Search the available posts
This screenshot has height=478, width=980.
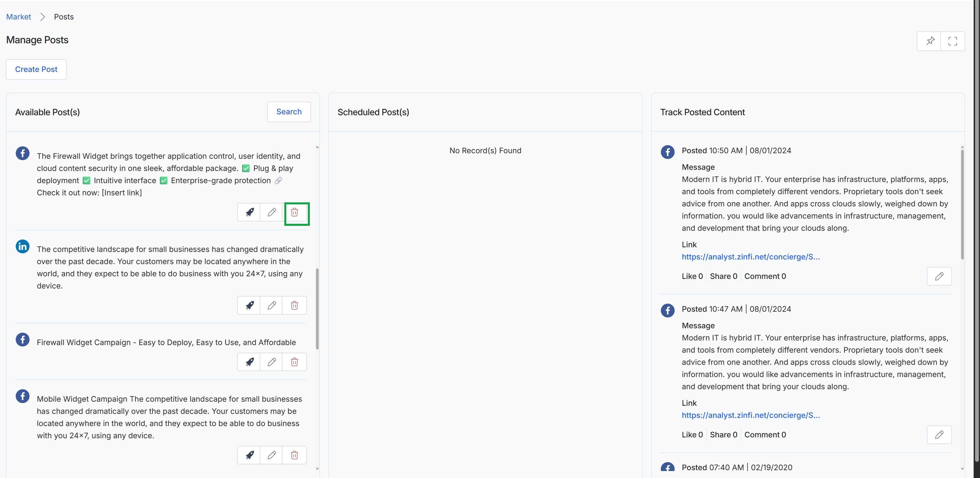(x=289, y=112)
